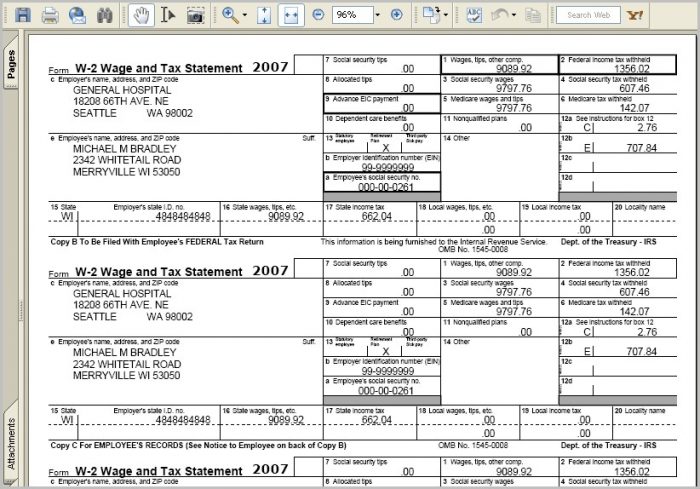Click the Copy C social security number 000-00-0261

pos(386,391)
